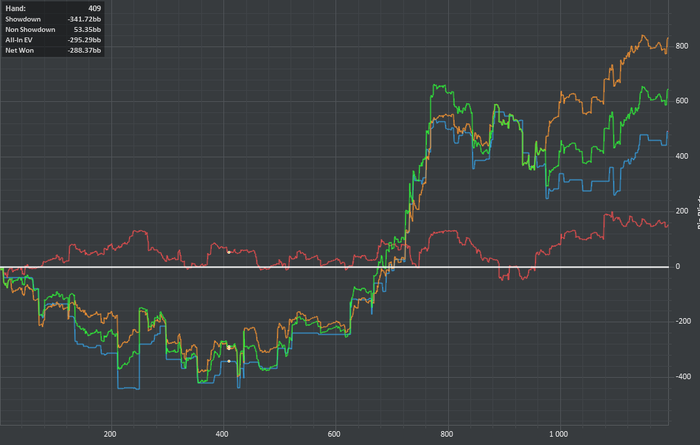This screenshot has width=700, height=445.
Task: Click the Non Showdown label in tooltip
Action: click(30, 29)
